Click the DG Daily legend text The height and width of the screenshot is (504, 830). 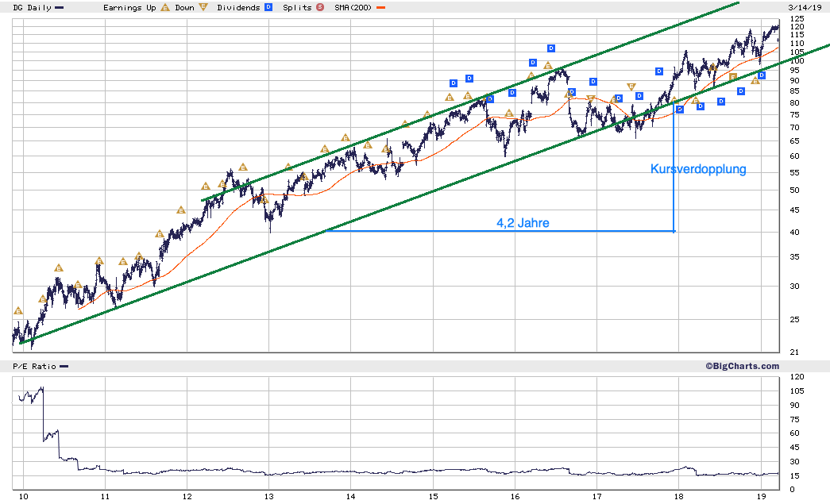pos(33,8)
